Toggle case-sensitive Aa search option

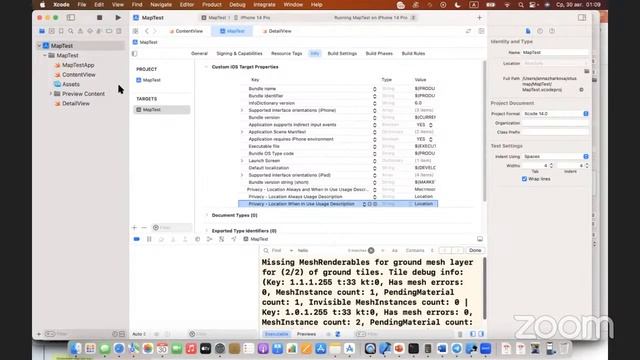pos(395,250)
